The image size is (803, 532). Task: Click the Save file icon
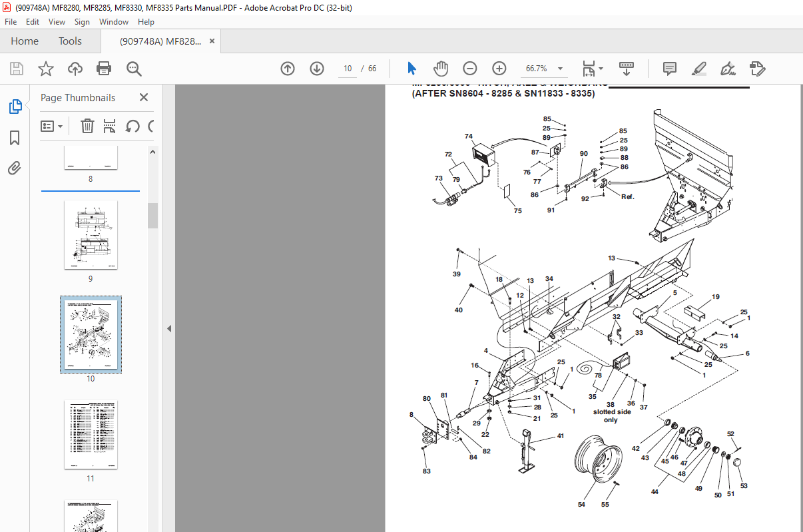click(17, 69)
